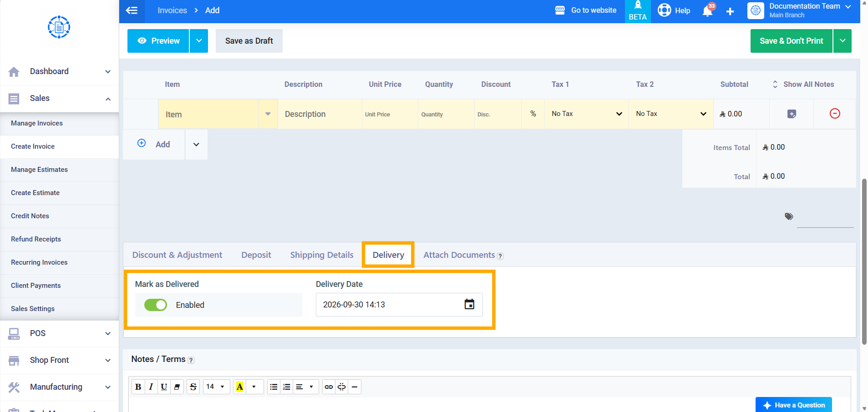
Task: Open the Delivery Date calendar picker
Action: coord(469,304)
